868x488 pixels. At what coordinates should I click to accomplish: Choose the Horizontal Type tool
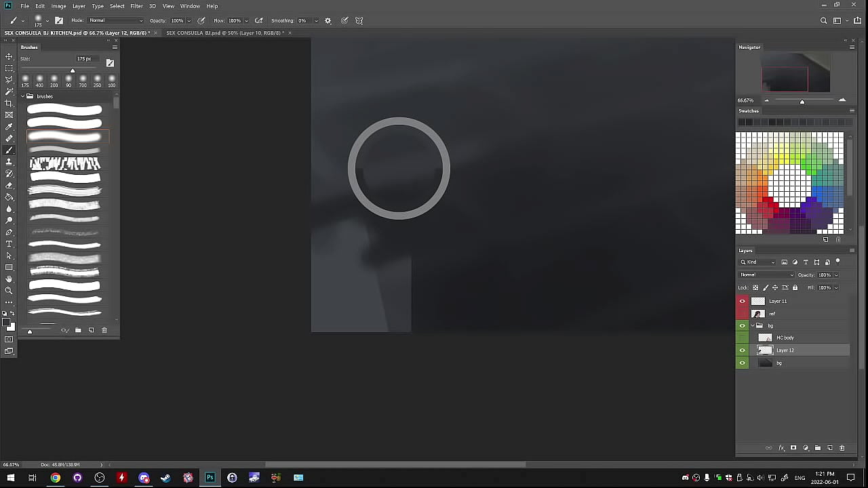point(9,244)
